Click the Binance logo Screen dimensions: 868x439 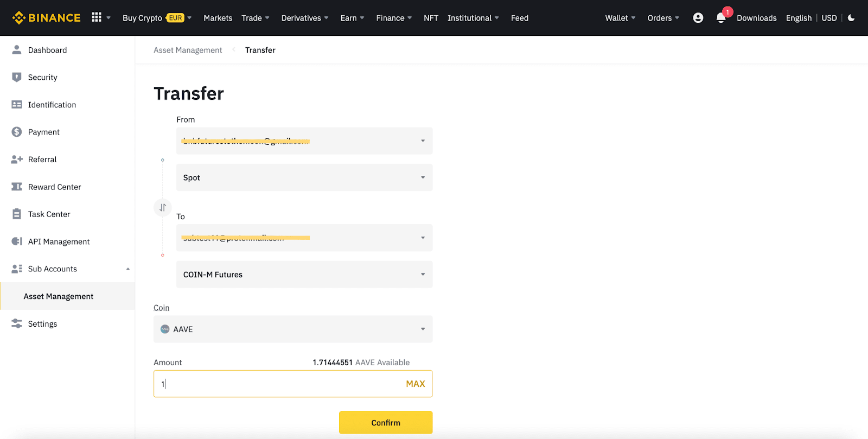(x=47, y=18)
